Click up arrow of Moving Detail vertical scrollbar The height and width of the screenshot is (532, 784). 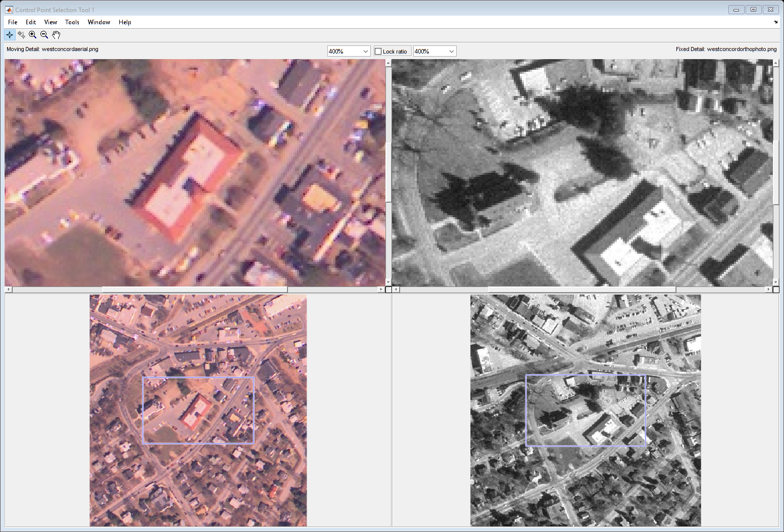388,63
